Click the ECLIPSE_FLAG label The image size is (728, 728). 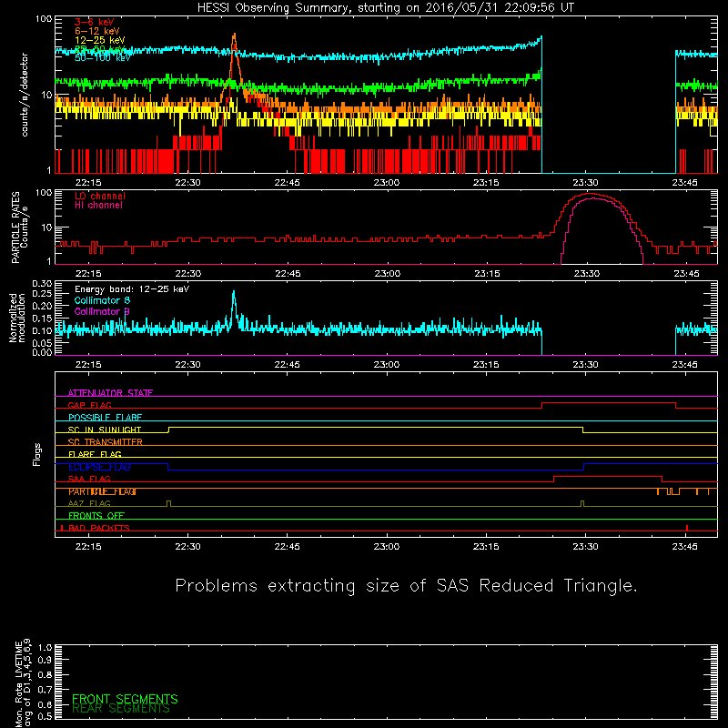(99, 467)
